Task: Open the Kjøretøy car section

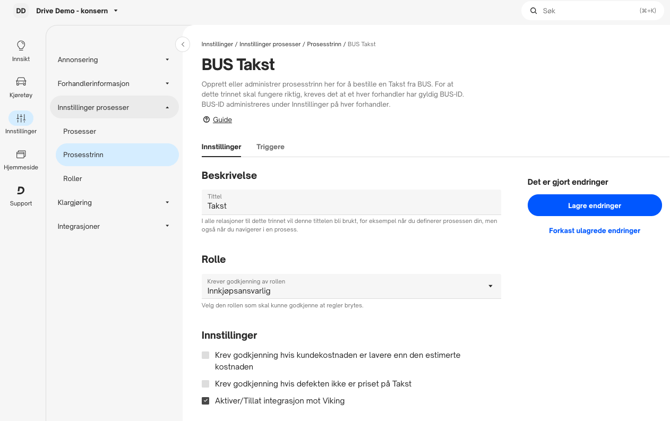Action: pos(21,87)
